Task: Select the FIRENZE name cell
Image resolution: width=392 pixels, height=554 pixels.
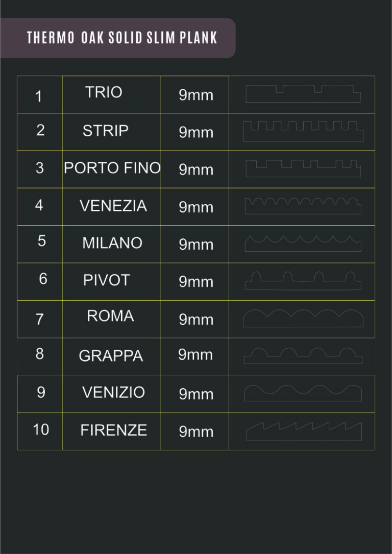Action: pyautogui.click(x=111, y=431)
